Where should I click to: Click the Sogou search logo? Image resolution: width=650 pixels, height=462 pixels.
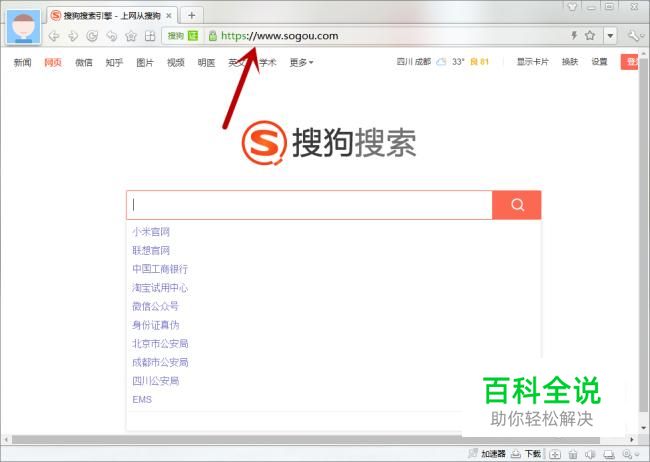[x=329, y=142]
